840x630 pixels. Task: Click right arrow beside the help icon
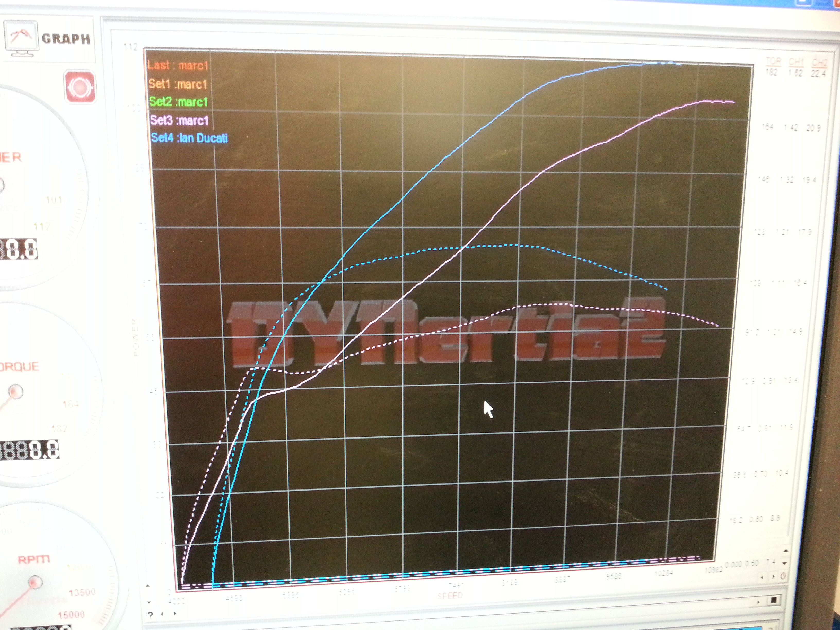(x=175, y=613)
